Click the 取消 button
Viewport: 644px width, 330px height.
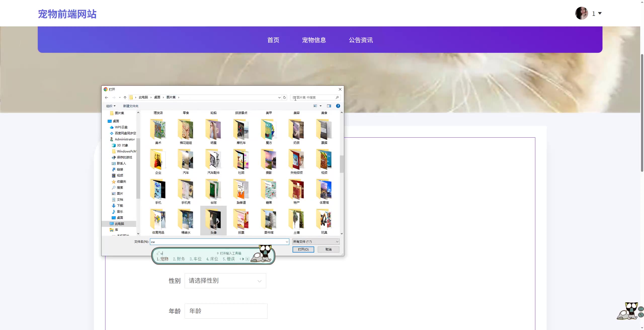328,250
